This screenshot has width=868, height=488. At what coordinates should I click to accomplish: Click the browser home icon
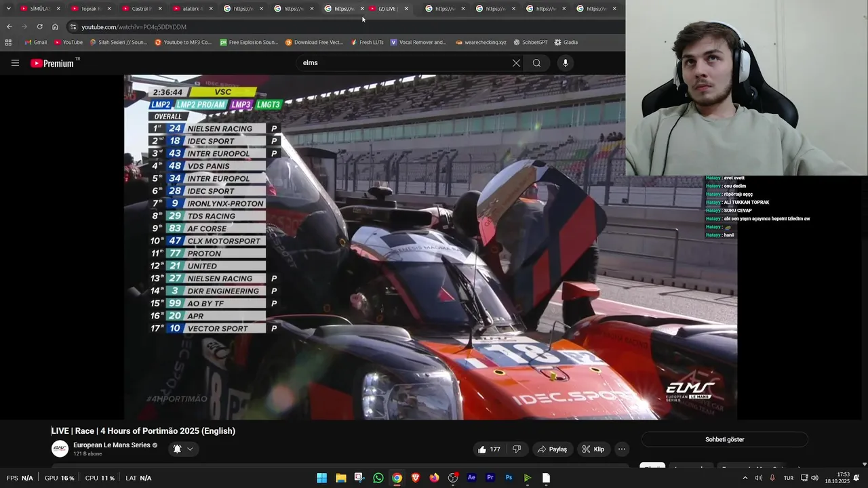coord(55,27)
